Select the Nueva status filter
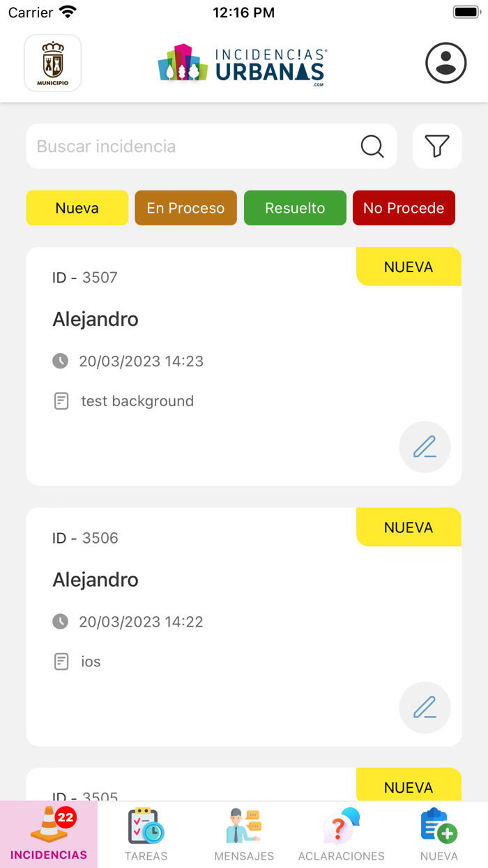 tap(77, 207)
